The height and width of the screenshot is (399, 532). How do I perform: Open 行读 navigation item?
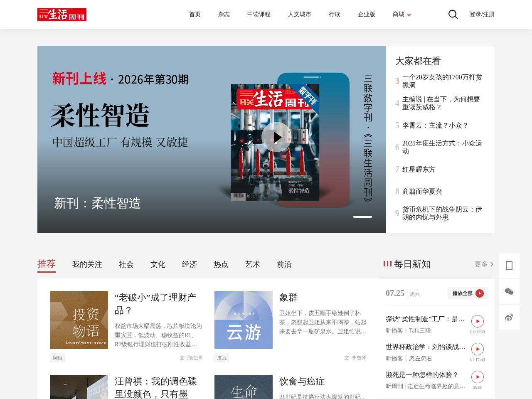click(335, 15)
